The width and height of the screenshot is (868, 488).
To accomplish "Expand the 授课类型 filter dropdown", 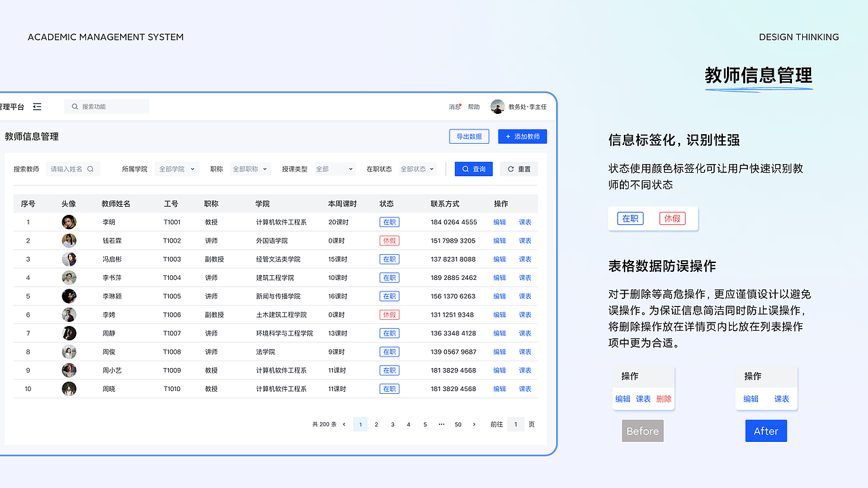I will (334, 169).
